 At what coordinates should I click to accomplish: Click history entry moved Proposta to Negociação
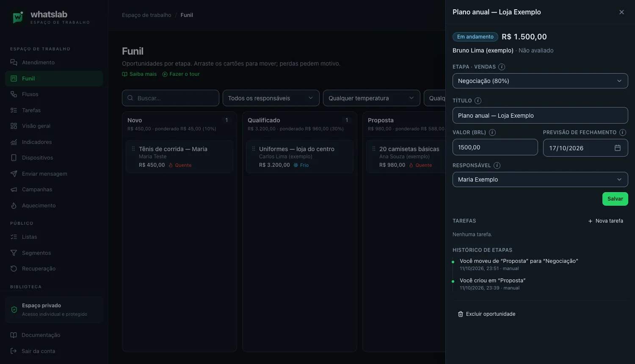pos(519,265)
